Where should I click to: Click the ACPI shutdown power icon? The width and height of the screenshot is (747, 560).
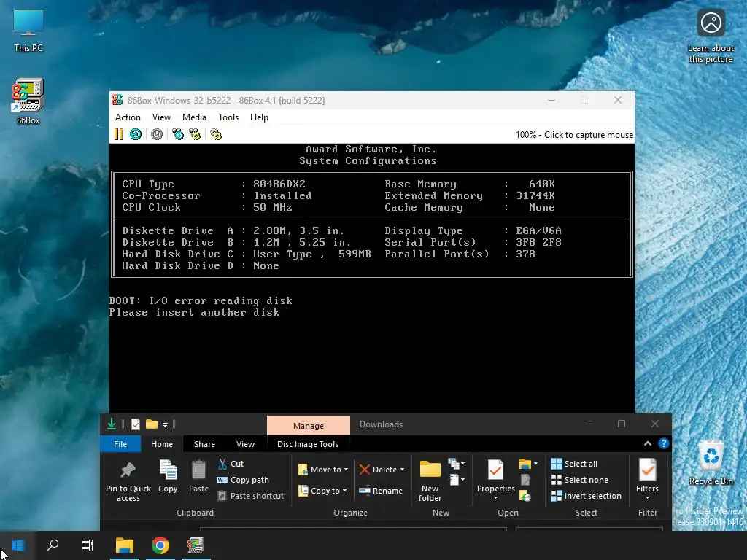157,134
